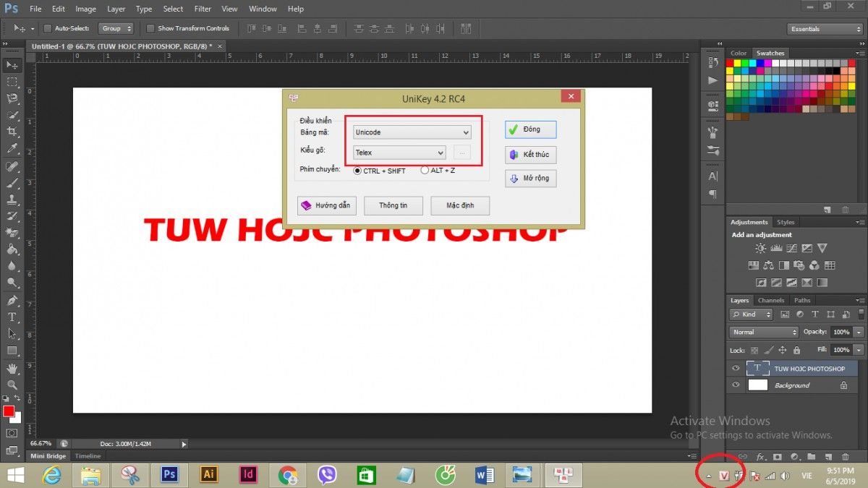Add a Brightness/Contrast adjustment
Viewport: 868px width, 488px height.
(x=760, y=247)
